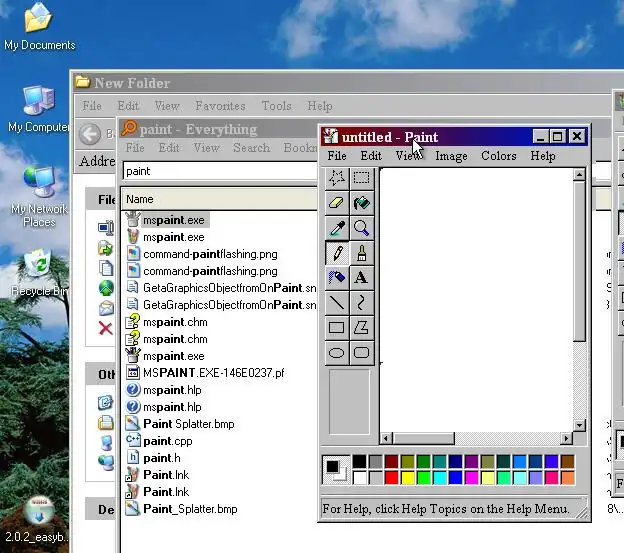The image size is (624, 553).
Task: Choose the Airbrush spray tool
Action: coord(337,278)
